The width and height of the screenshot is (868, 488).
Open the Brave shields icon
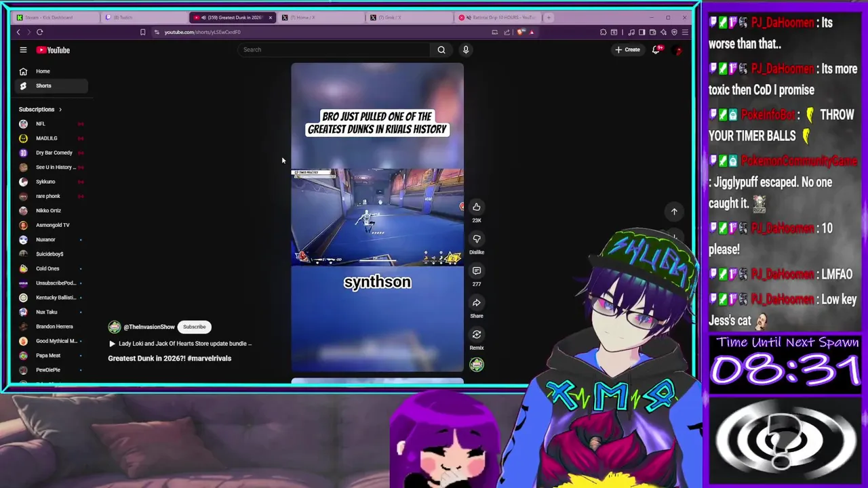521,32
